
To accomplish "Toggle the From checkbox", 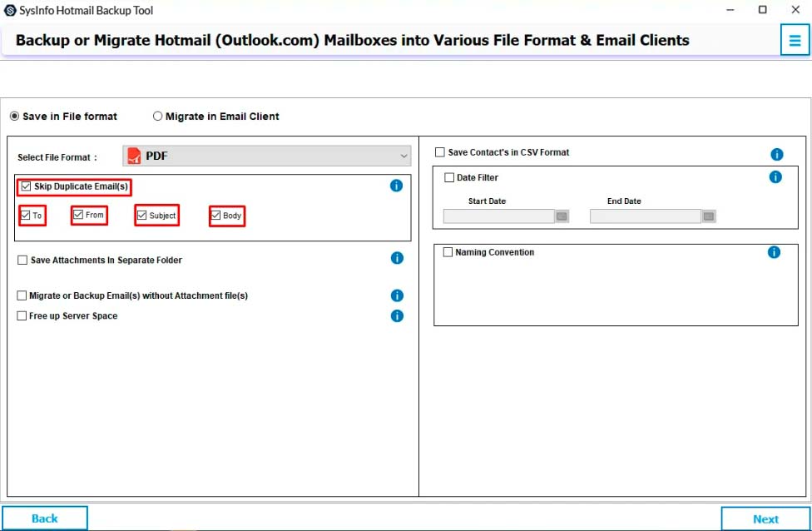I will [x=78, y=215].
